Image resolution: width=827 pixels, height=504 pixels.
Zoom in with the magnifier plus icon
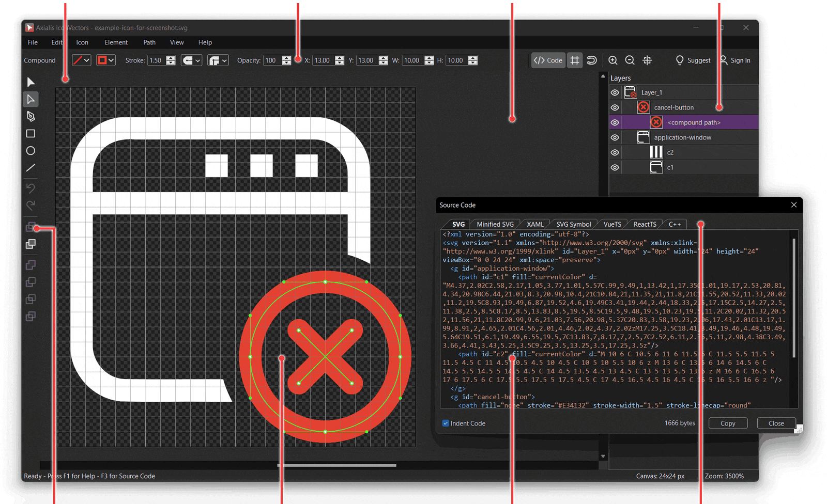[613, 60]
